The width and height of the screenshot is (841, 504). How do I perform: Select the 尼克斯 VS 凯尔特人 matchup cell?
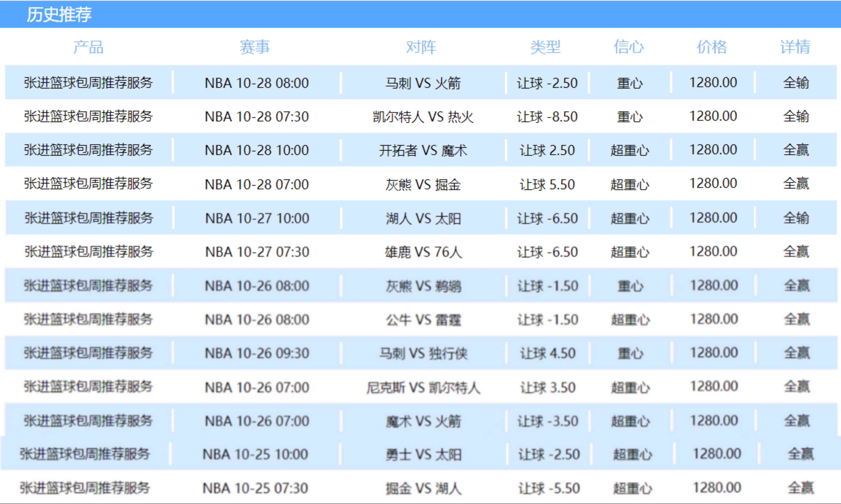pos(423,387)
